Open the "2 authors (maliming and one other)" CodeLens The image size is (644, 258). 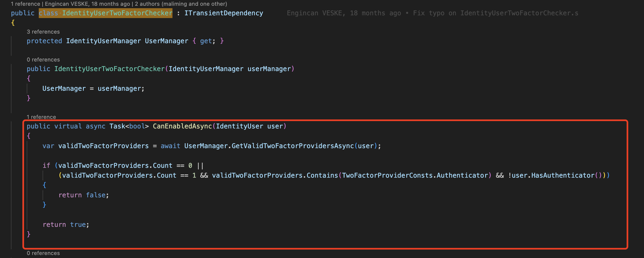pyautogui.click(x=181, y=4)
